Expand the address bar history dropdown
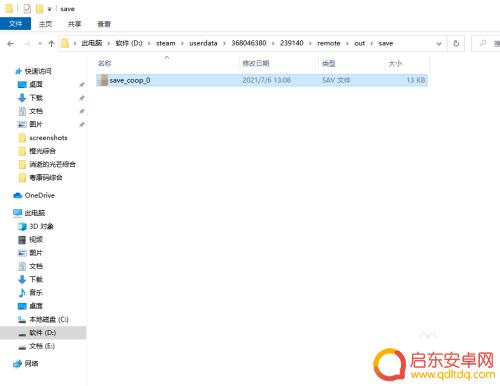The width and height of the screenshot is (500, 386). pyautogui.click(x=439, y=44)
